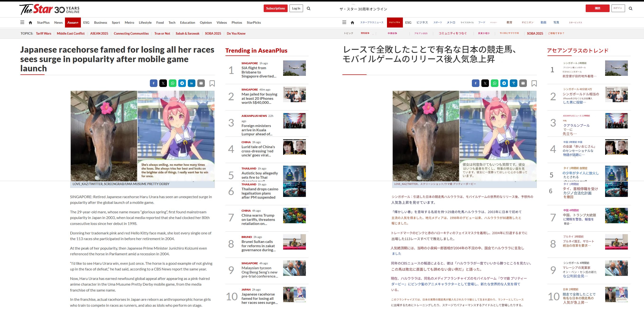Viewport: 644px width, 310px height.
Task: Open Sabah & Sarawak topic
Action: [x=188, y=33]
